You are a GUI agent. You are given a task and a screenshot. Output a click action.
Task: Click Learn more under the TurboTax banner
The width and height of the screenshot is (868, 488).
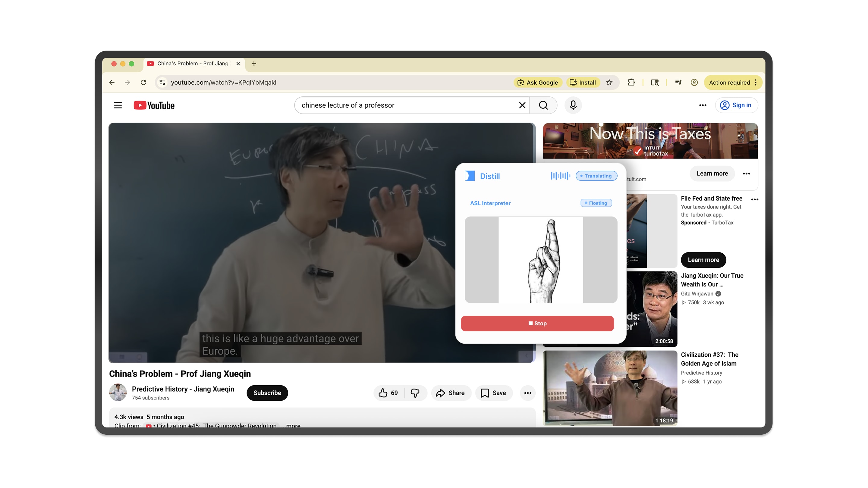(x=712, y=174)
